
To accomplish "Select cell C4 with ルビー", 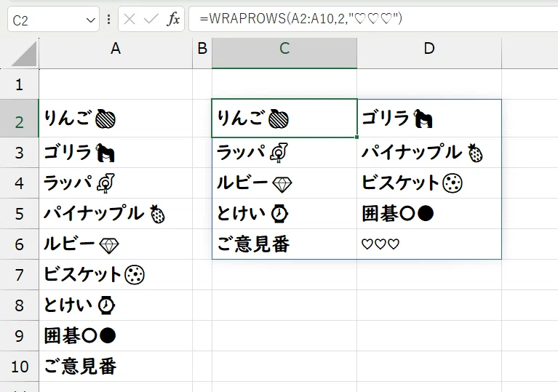I will tap(284, 183).
